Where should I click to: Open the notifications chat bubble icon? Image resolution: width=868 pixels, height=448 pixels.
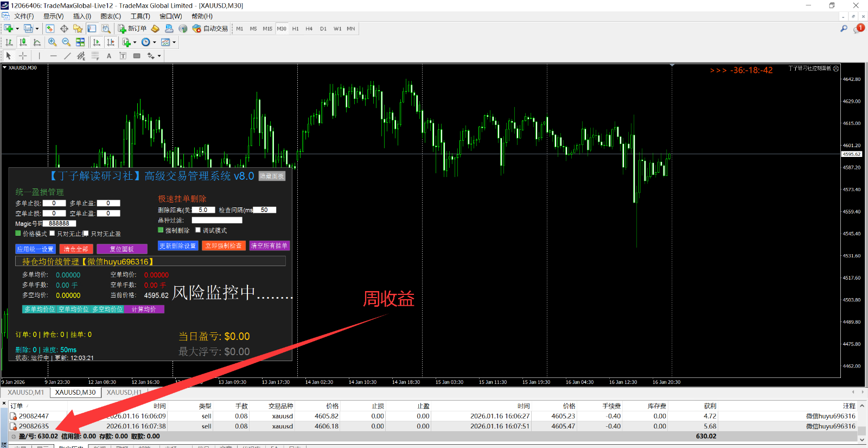coord(859,28)
